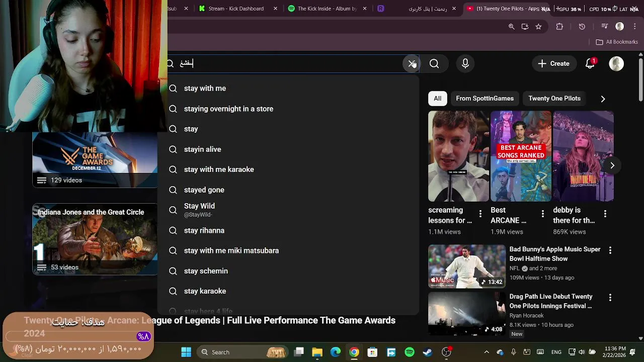Switch to The Kick Inside Spotify tab
The height and width of the screenshot is (362, 644).
point(327,9)
